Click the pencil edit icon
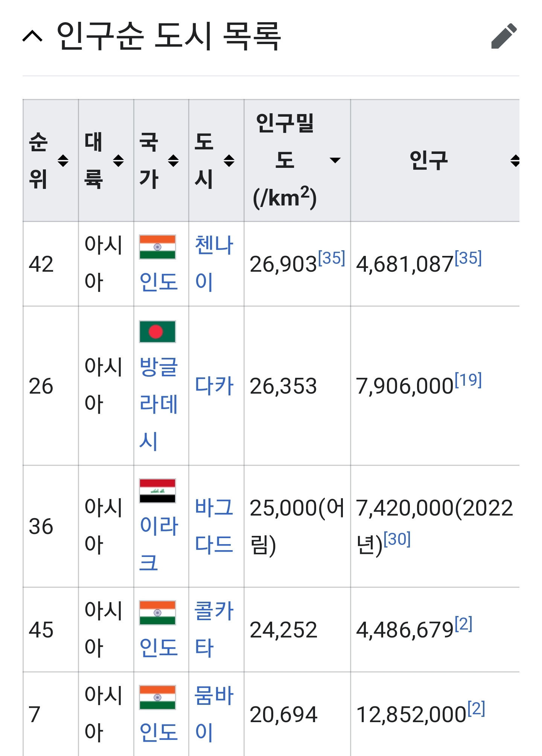The height and width of the screenshot is (756, 542). point(504,36)
